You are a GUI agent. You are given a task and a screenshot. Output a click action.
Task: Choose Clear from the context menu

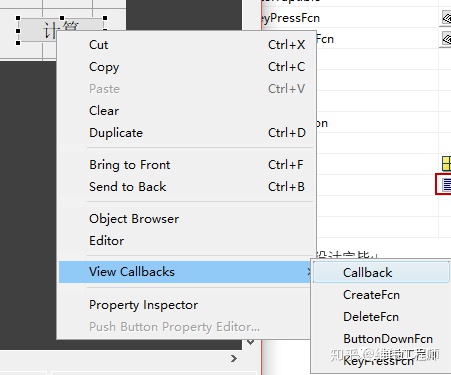186,111
